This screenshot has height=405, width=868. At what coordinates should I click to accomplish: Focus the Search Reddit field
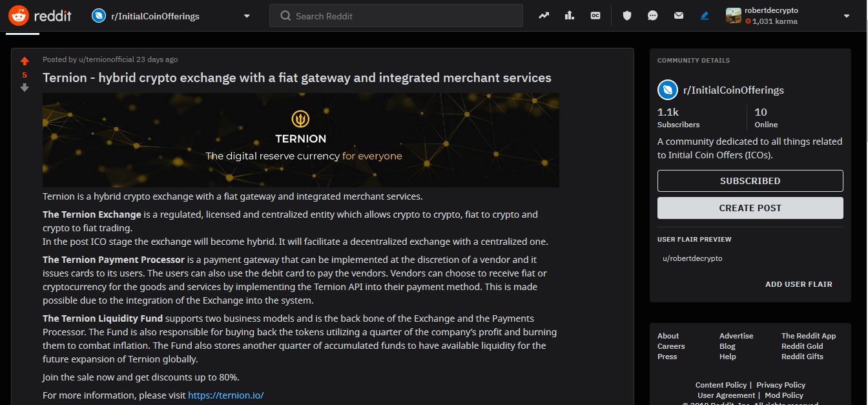[396, 16]
